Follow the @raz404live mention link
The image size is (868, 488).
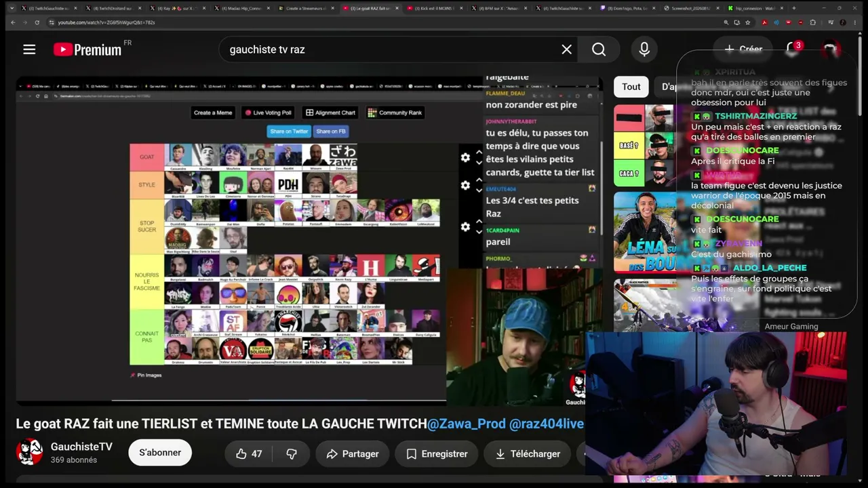click(x=547, y=424)
